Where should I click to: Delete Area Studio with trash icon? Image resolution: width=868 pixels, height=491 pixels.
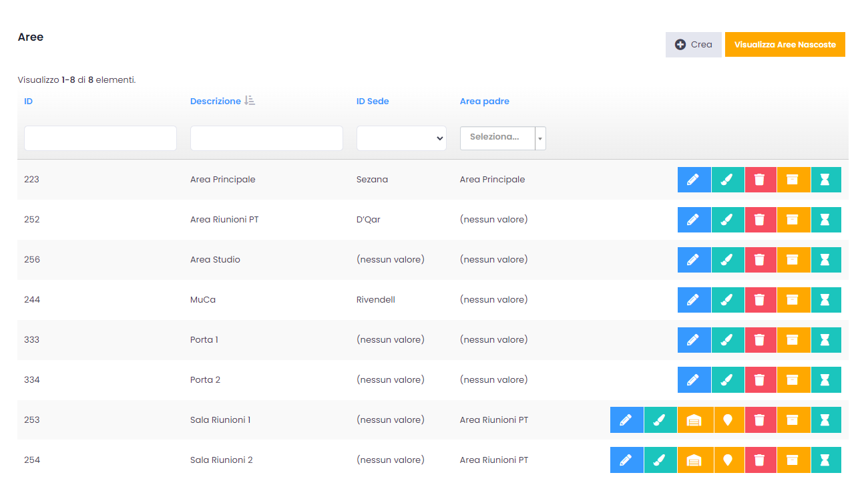[x=760, y=260]
